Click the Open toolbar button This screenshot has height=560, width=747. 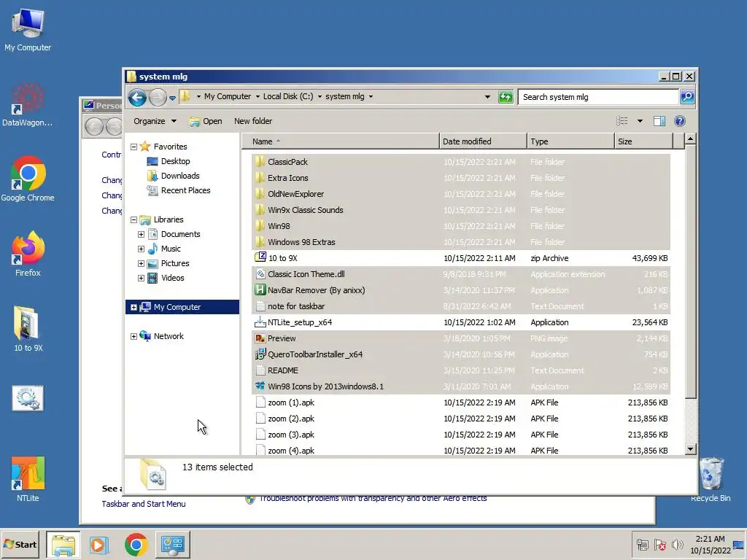[206, 121]
